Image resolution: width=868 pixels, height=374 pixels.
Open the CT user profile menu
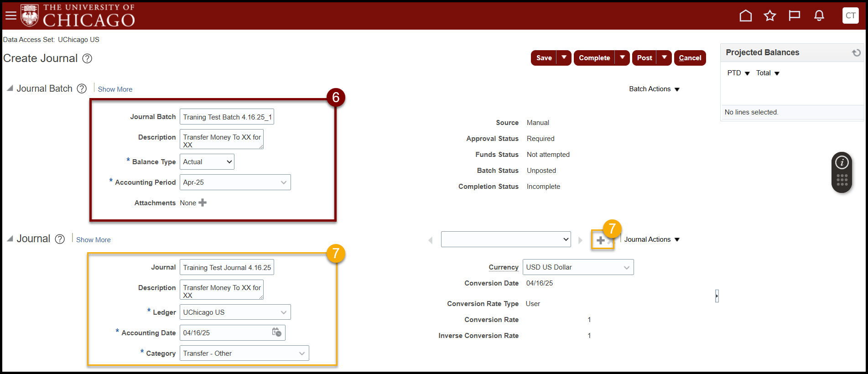[850, 16]
